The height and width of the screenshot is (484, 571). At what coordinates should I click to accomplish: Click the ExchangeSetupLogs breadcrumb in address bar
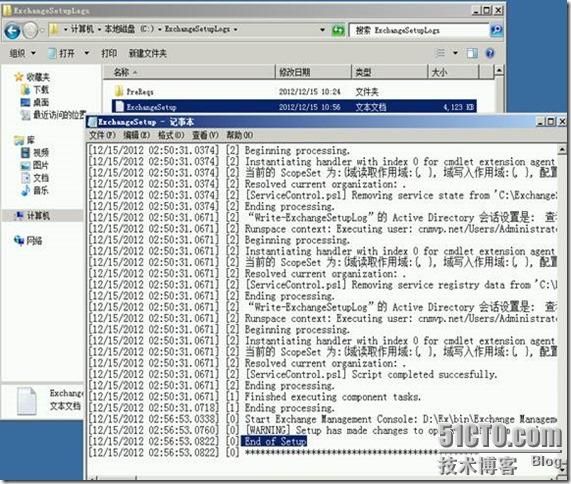pyautogui.click(x=197, y=29)
